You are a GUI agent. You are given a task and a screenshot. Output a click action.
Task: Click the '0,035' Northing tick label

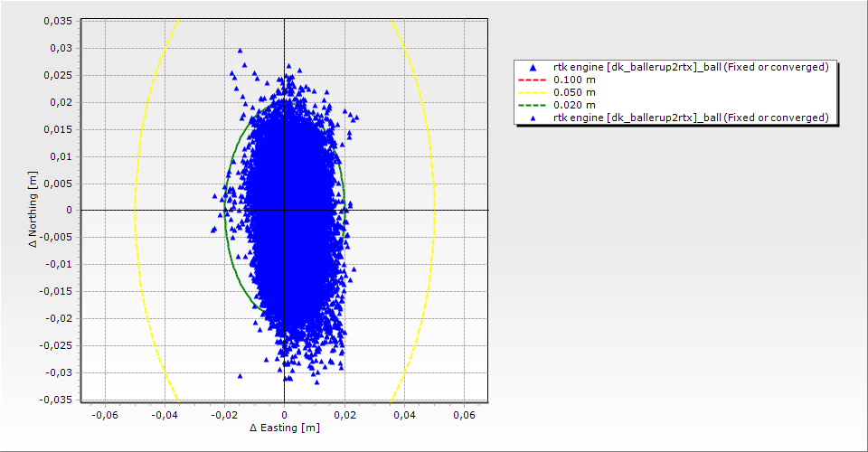click(58, 21)
